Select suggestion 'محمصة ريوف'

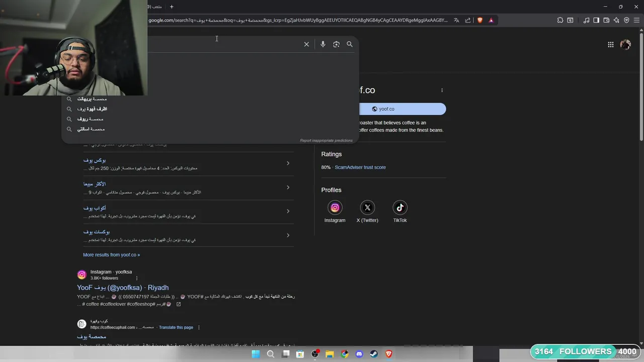click(90, 119)
